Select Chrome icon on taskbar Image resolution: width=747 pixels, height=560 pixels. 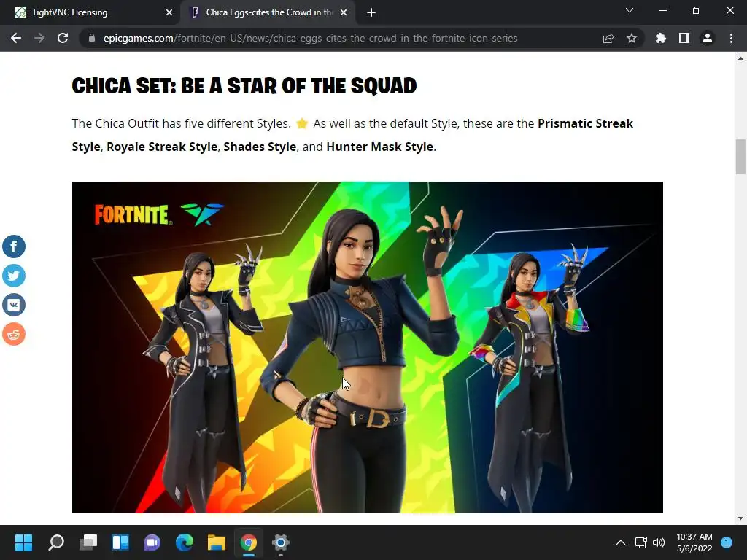tap(248, 542)
